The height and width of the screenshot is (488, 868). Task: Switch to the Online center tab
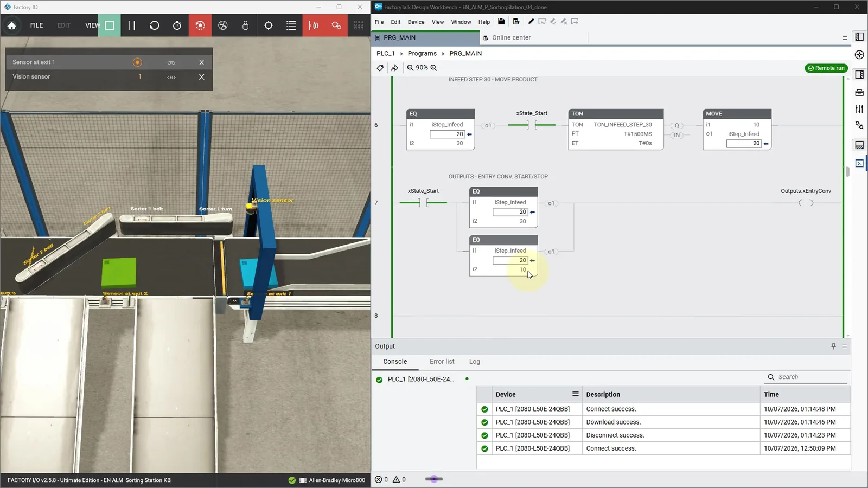[511, 38]
